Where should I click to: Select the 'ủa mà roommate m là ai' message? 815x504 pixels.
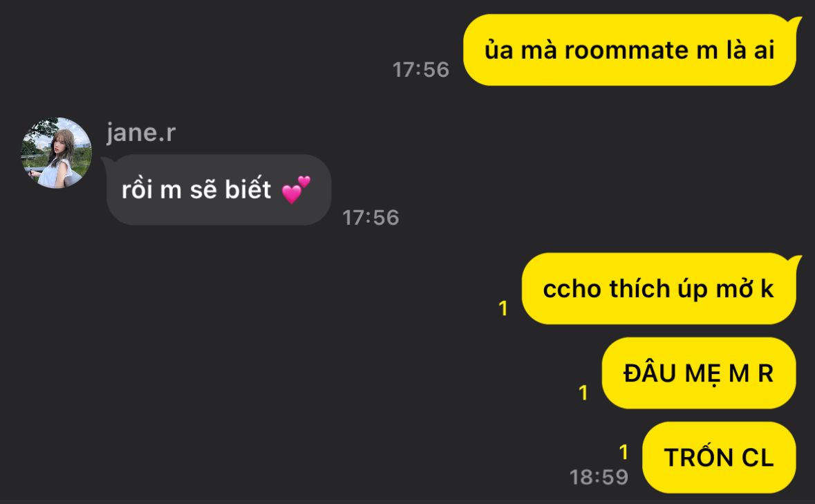(630, 50)
